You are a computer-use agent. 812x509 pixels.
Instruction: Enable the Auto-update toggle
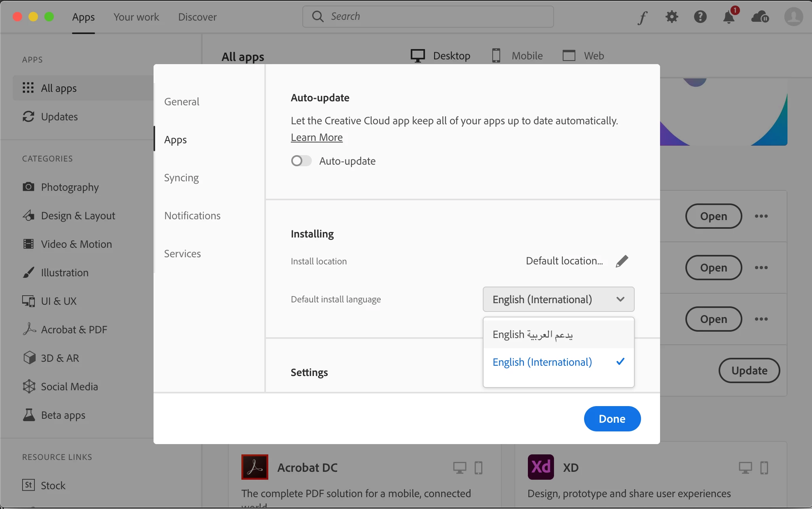(301, 161)
